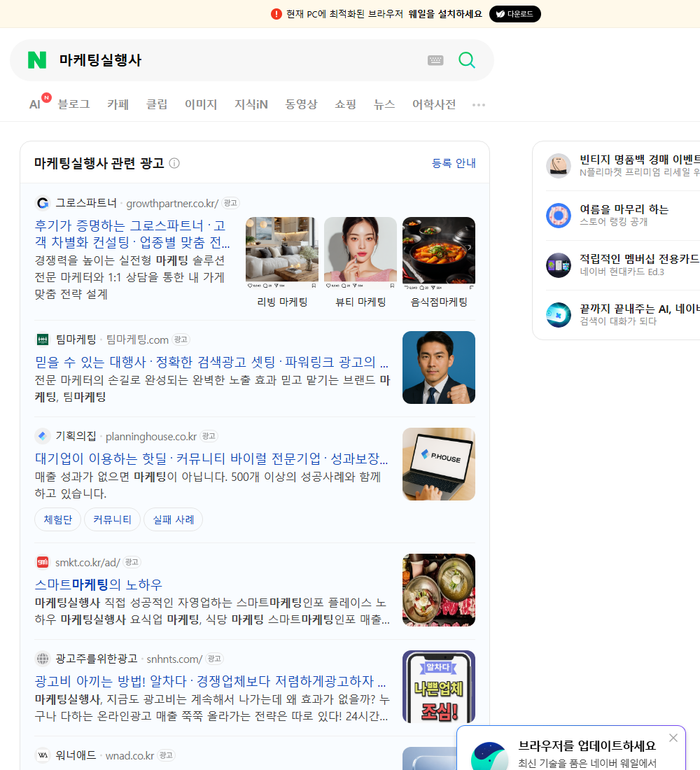Click the smkt noodle dishes thumbnail
This screenshot has height=770, width=700.
point(439,590)
